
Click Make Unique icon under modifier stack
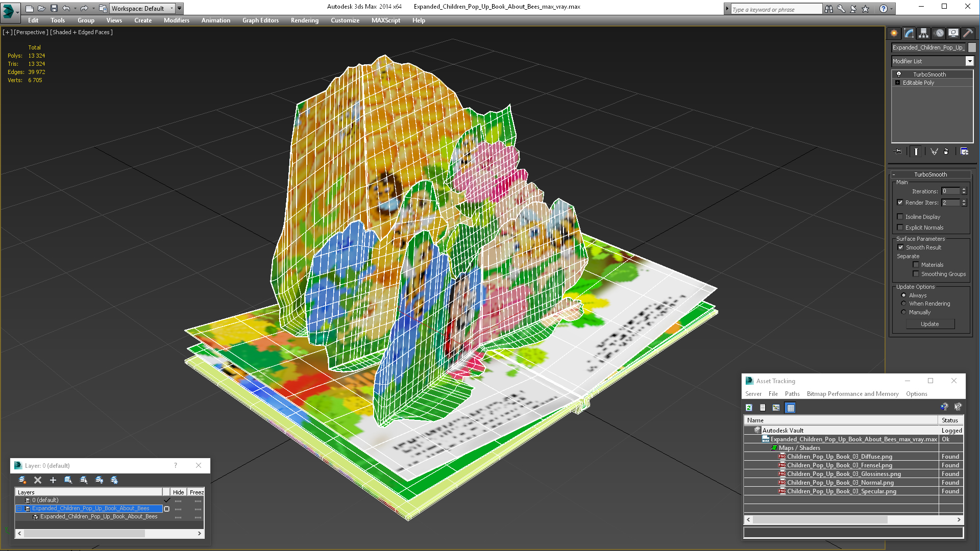934,152
